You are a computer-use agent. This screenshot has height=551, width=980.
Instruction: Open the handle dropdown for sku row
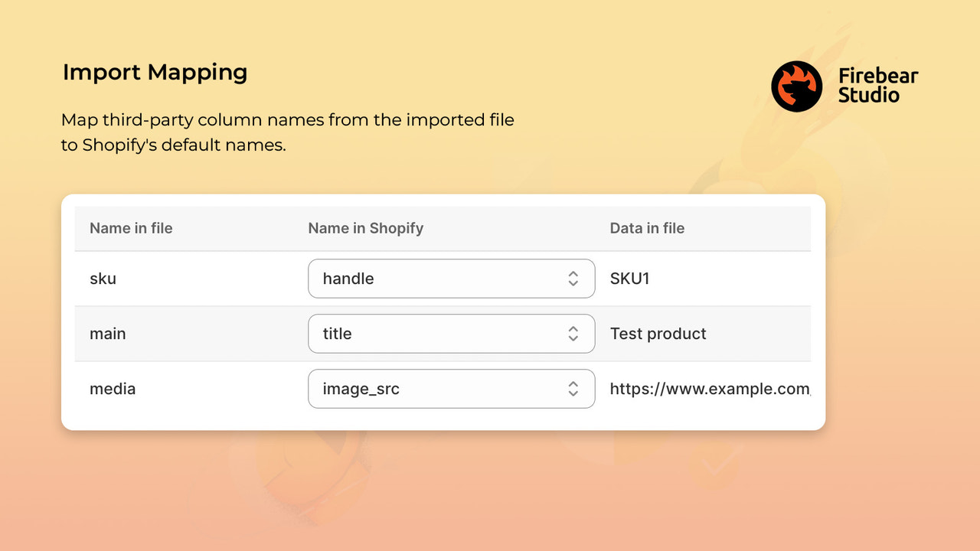click(x=451, y=279)
